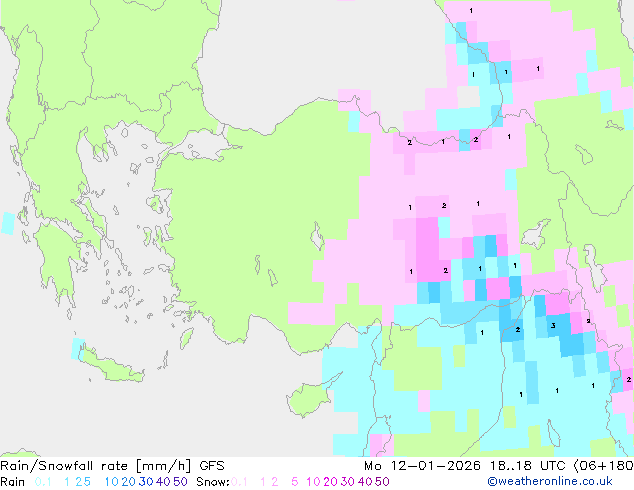Select the Snow legend value 0.1
The image size is (634, 490).
239,482
